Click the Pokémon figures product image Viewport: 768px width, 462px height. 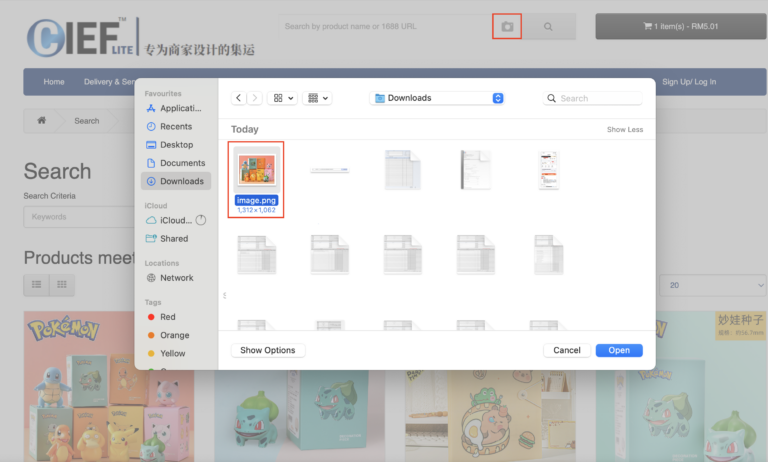click(109, 387)
